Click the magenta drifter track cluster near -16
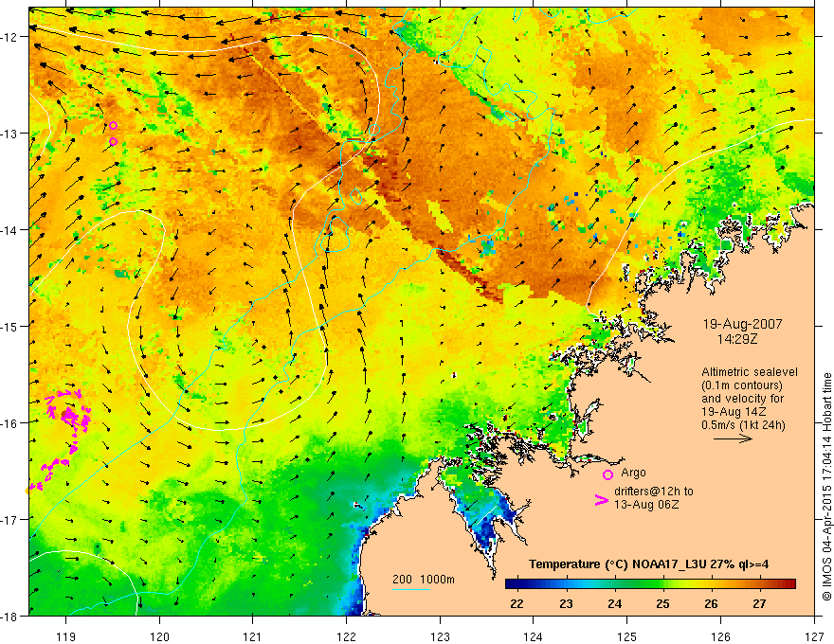834x644 pixels. coord(68,410)
